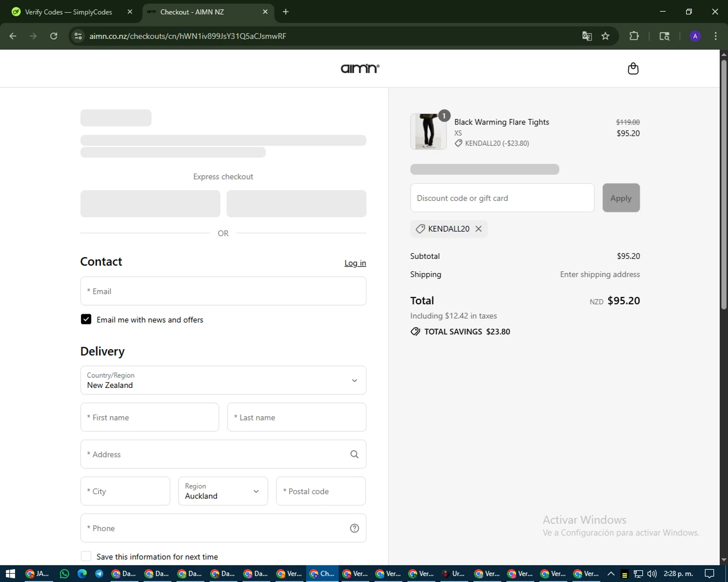Expand the Country/Region dropdown
This screenshot has width=728, height=582.
point(223,380)
